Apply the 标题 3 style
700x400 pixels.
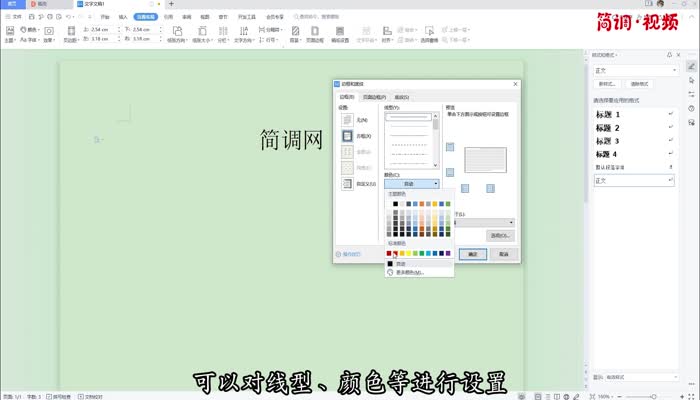(633, 141)
